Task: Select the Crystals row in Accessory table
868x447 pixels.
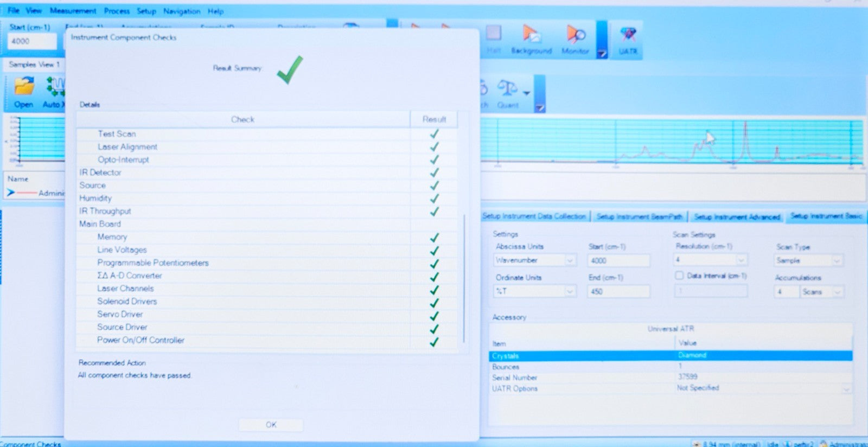Action: click(671, 356)
